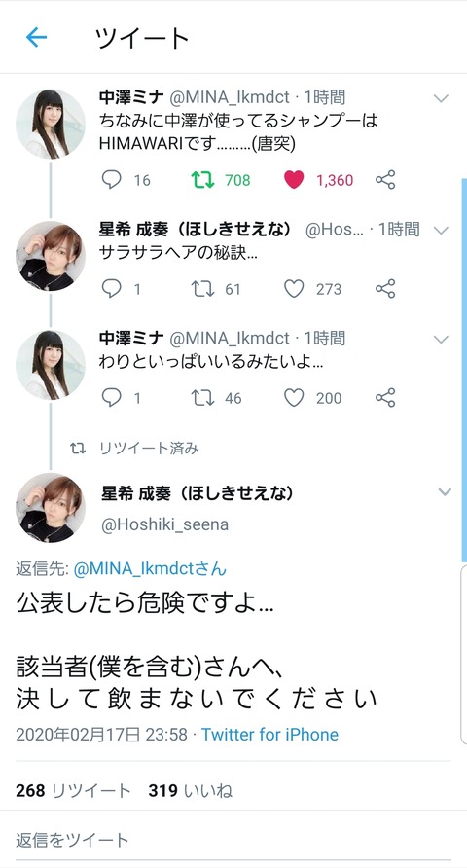
Task: Share the わりといっぱいいるみたいよ tweet
Action: pos(385,398)
